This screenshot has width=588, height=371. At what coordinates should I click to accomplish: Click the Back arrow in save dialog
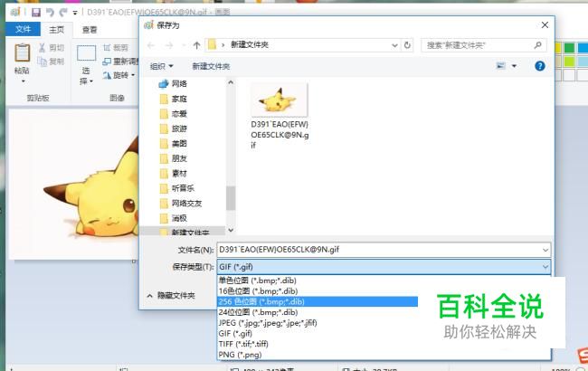pyautogui.click(x=151, y=45)
